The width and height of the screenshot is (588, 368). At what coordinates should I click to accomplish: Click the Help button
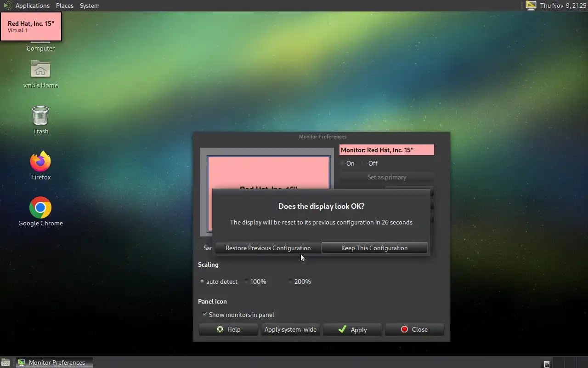pyautogui.click(x=228, y=329)
